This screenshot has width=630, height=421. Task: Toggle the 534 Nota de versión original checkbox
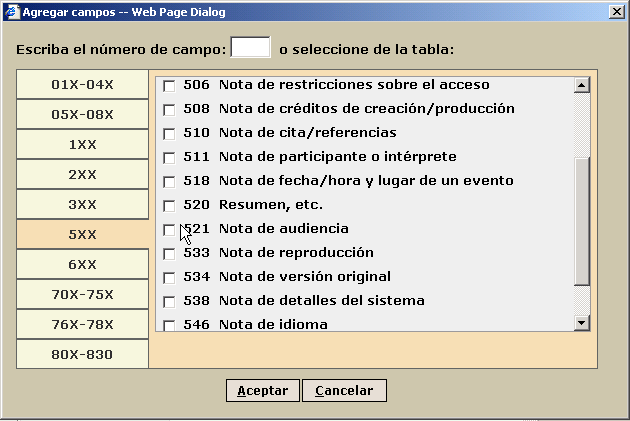169,278
